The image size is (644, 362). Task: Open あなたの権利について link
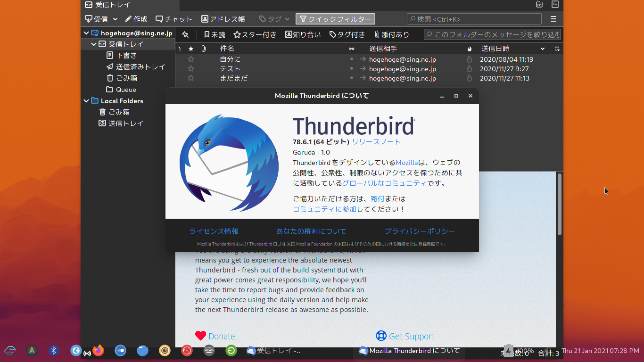coord(311,231)
